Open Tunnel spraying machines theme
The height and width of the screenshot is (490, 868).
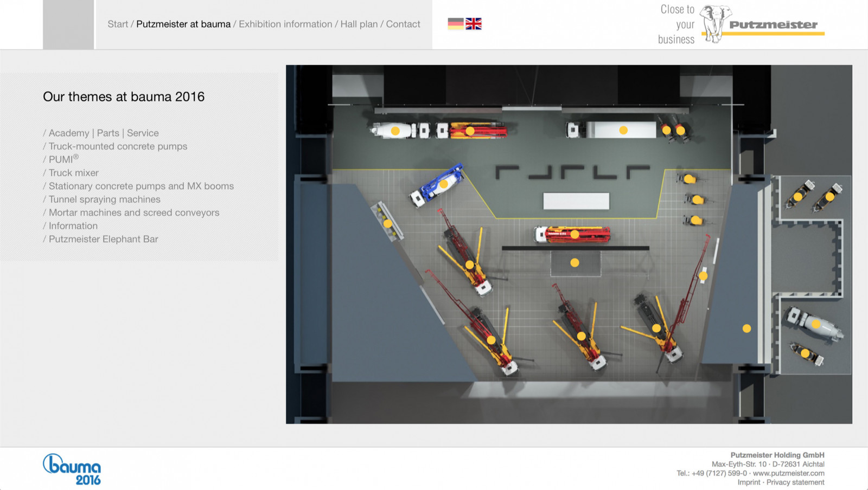tap(105, 199)
